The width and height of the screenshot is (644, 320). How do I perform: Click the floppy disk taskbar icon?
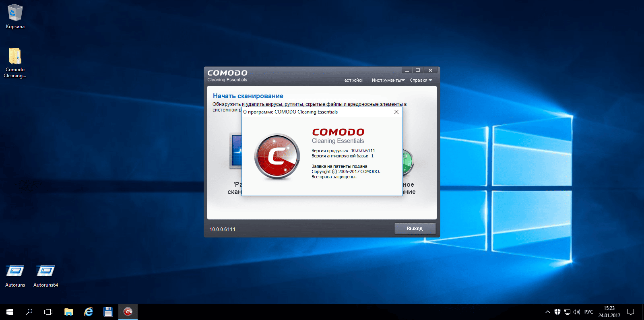[x=108, y=312]
